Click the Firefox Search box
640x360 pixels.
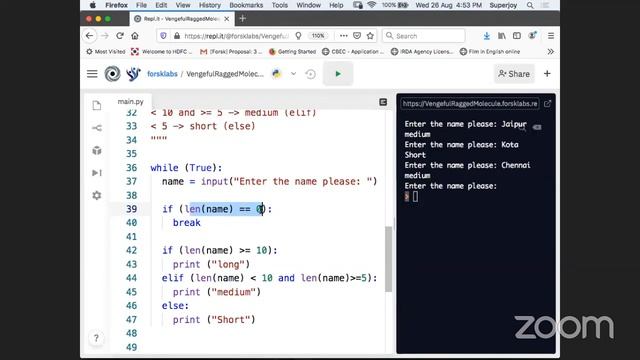[x=424, y=36]
